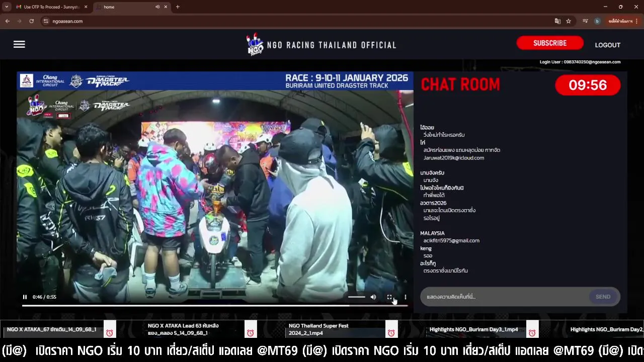The height and width of the screenshot is (362, 644).
Task: Open the Chrome menu button
Action: 637,21
